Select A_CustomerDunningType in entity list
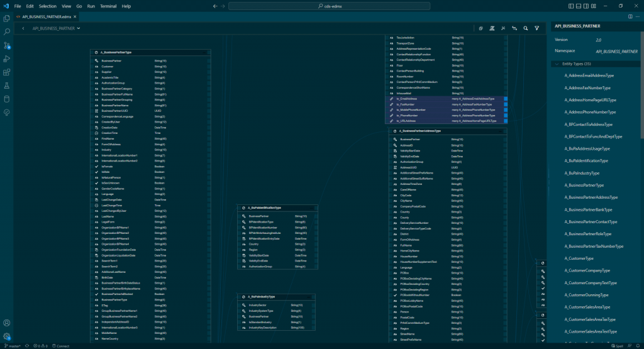Screen dimensions: 644x349 click(x=586, y=295)
